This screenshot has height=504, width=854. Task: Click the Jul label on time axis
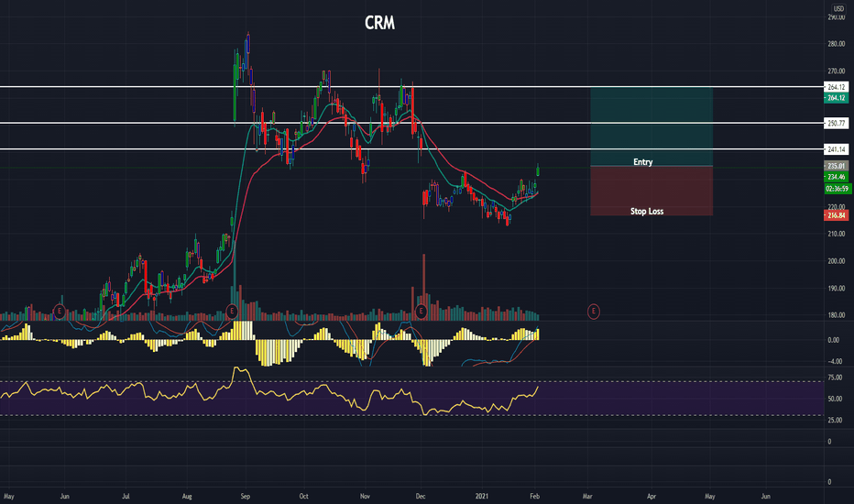coord(126,497)
